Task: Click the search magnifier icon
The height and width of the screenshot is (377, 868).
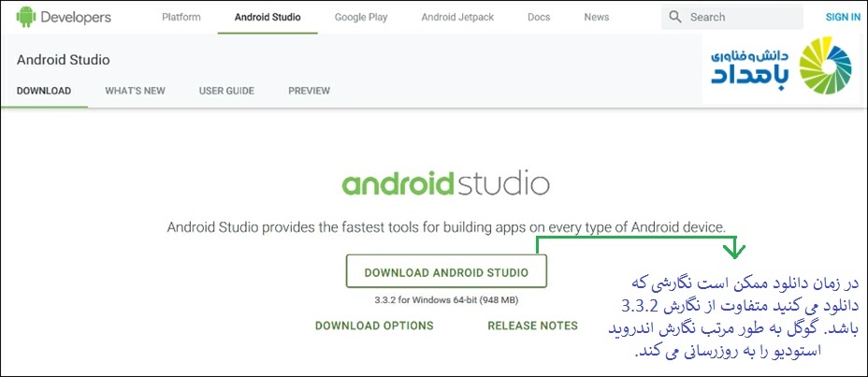Action: click(675, 17)
